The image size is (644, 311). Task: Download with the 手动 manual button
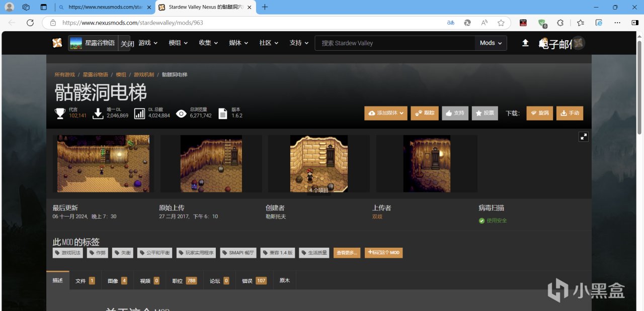[x=570, y=113]
